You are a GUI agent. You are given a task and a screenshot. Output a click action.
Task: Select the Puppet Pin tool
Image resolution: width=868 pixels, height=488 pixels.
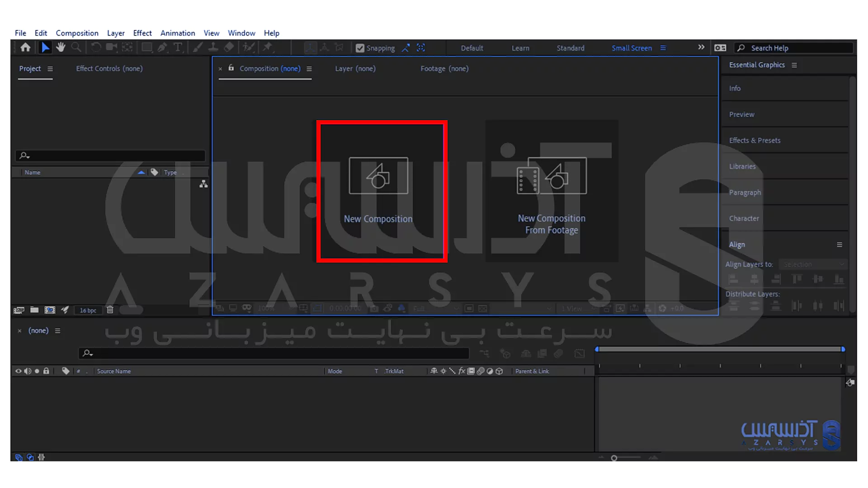[268, 47]
